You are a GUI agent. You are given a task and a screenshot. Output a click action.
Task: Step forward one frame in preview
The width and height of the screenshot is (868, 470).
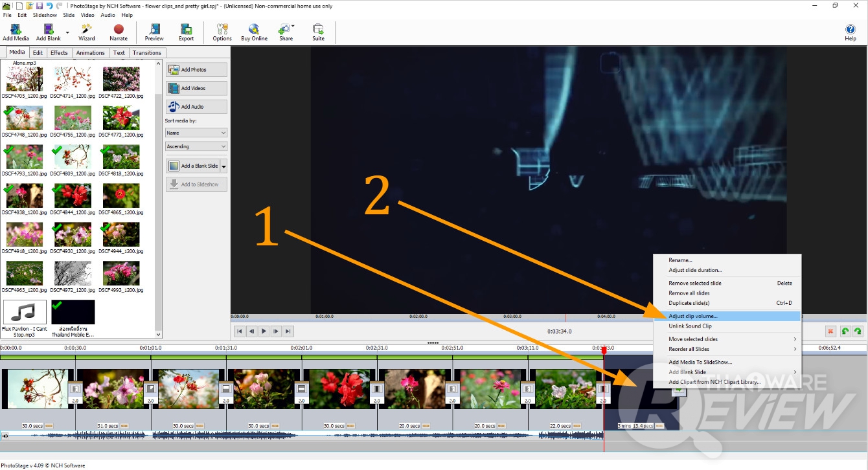(276, 331)
